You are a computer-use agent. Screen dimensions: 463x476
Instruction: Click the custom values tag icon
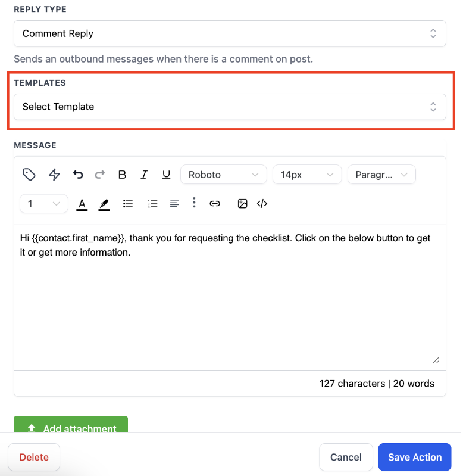[29, 175]
